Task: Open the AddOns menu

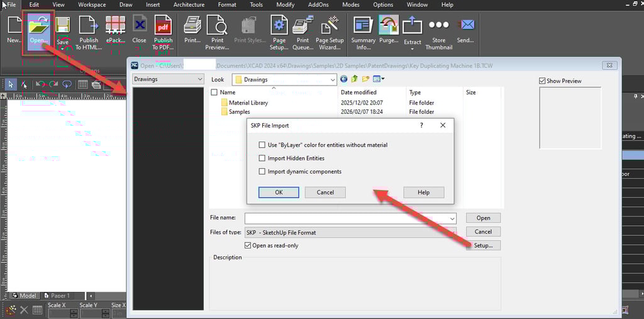Action: [x=319, y=5]
